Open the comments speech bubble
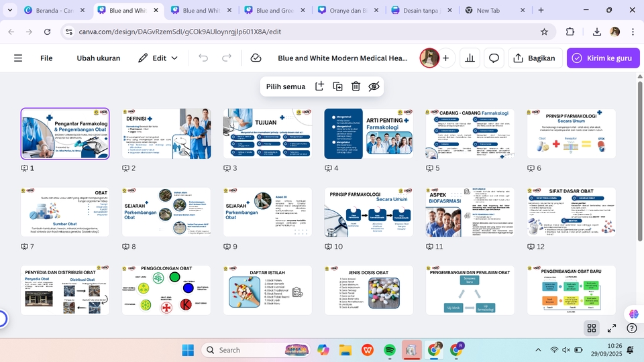644x362 pixels. pyautogui.click(x=494, y=58)
